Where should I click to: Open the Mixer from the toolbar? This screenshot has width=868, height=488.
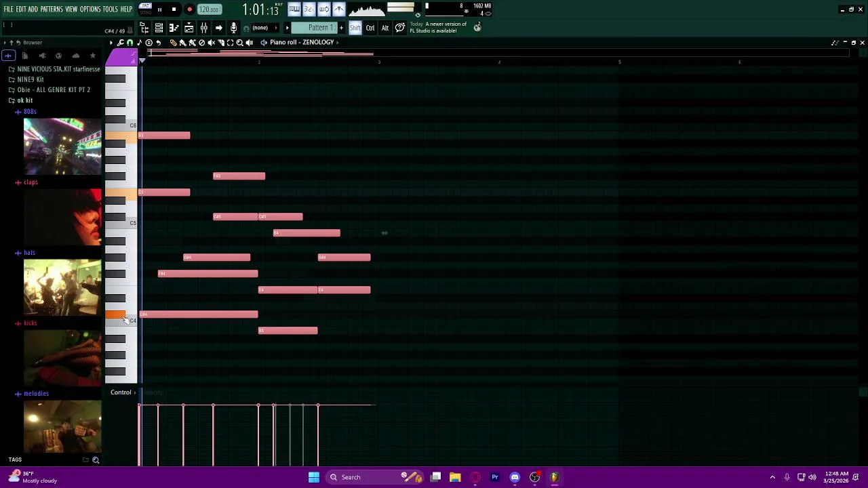tap(203, 28)
